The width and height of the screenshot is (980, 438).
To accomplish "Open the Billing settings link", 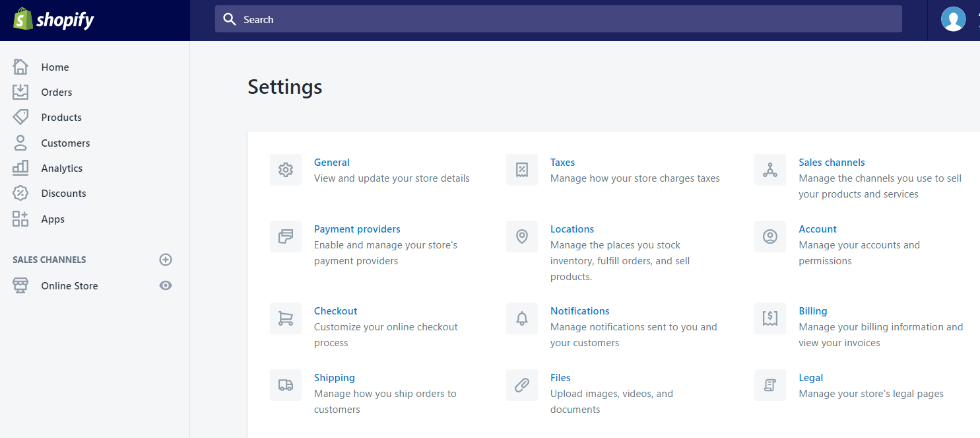I will point(813,310).
